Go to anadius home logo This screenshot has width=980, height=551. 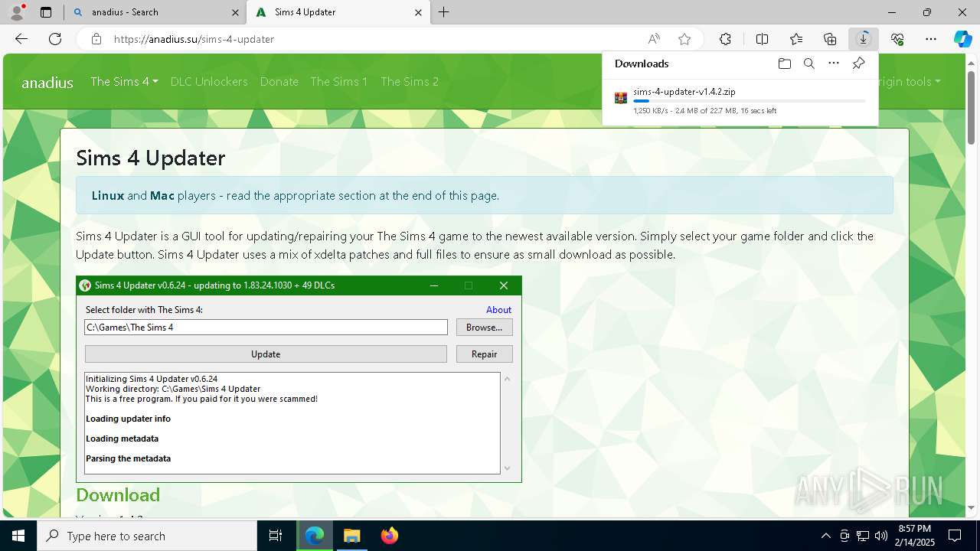[47, 83]
